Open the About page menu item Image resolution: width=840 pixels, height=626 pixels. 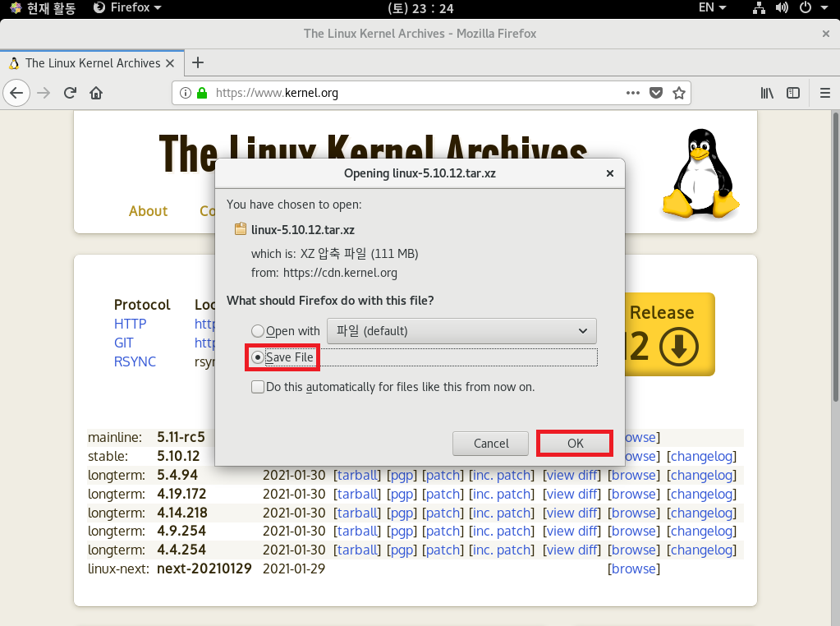(x=149, y=211)
